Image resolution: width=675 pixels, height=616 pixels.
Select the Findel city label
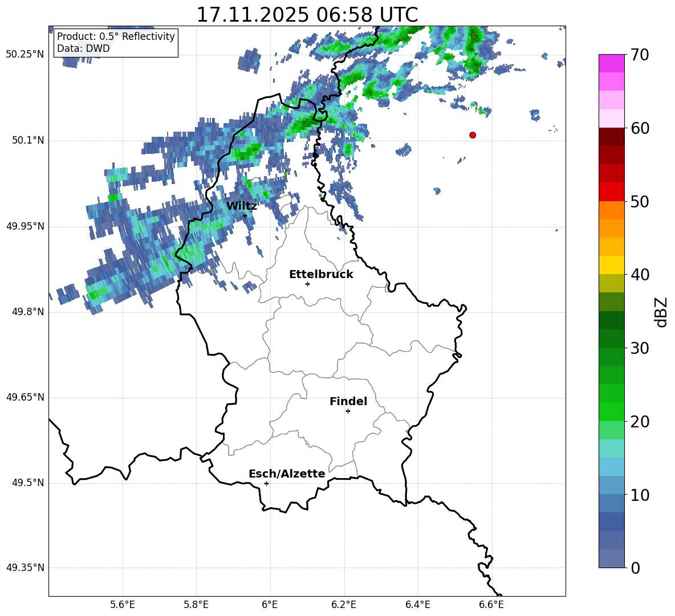click(348, 402)
